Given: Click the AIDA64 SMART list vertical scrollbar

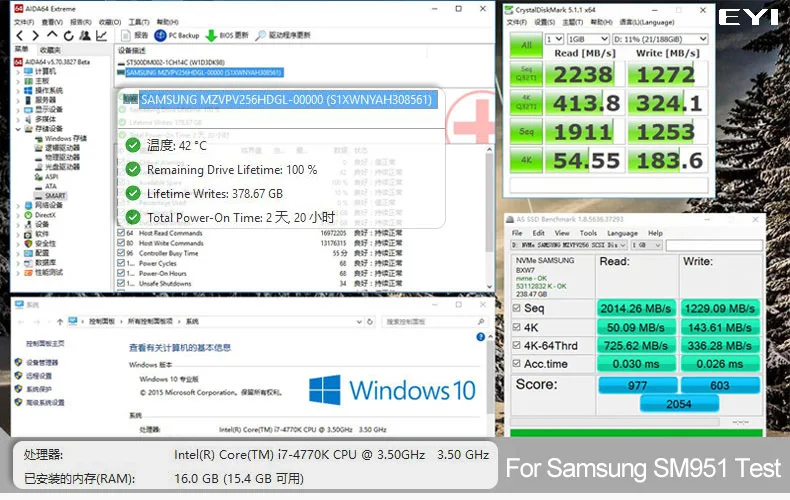Looking at the screenshot, I should coord(489,218).
